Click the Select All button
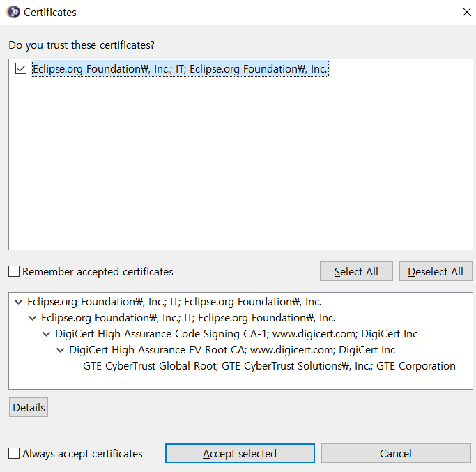Screen dimensions: 476x472 356,271
